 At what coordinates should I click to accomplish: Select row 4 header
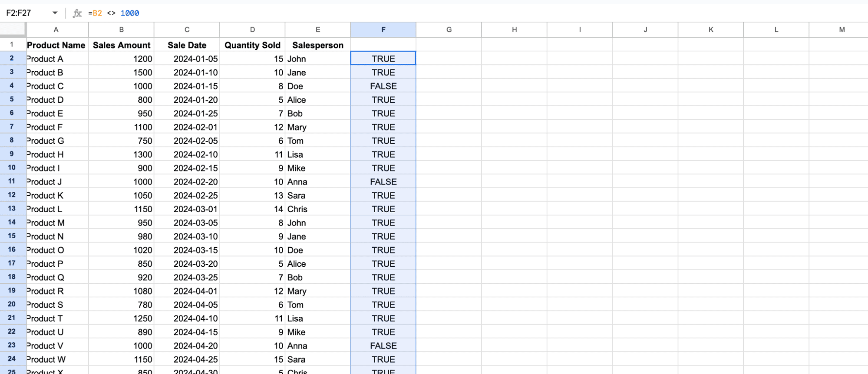12,85
